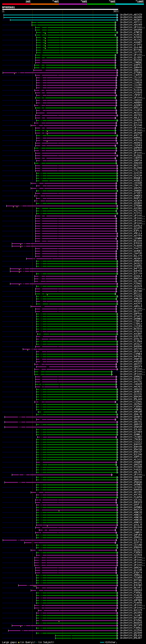Image resolution: width=146 pixels, height=644 pixels.
Task: Select hit UniRef100_P22878
Action: click(x=131, y=90)
